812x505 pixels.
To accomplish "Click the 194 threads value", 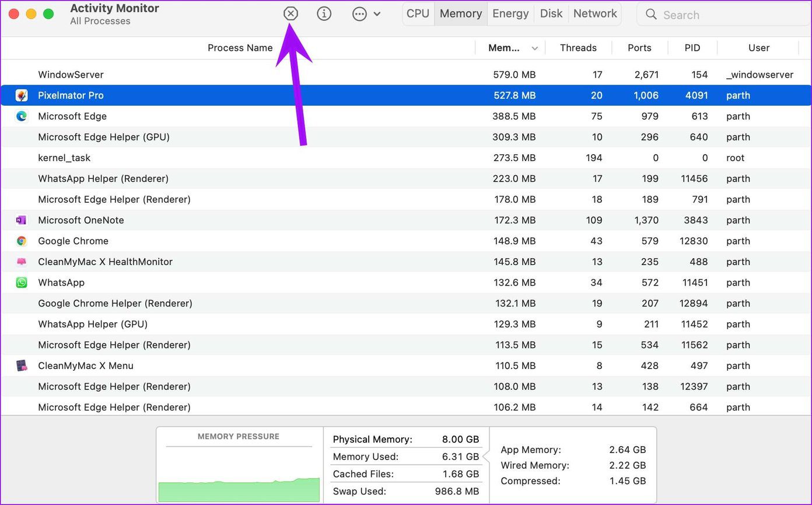I will click(x=593, y=158).
